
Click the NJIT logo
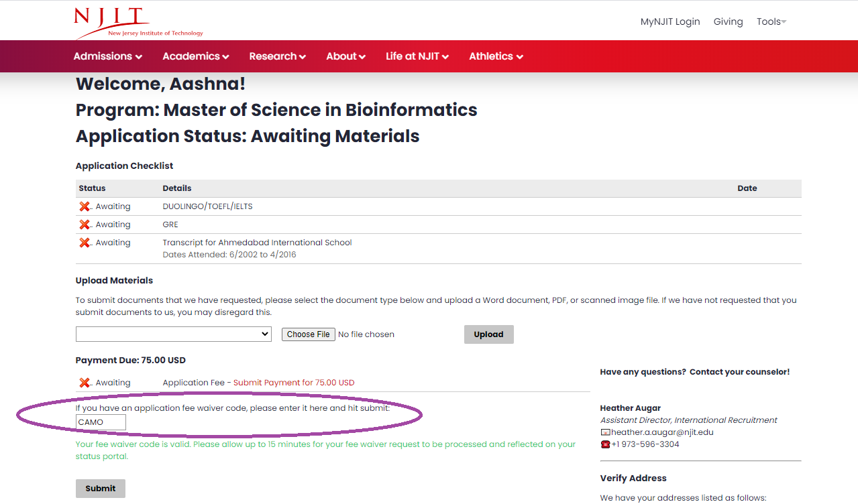pos(138,23)
